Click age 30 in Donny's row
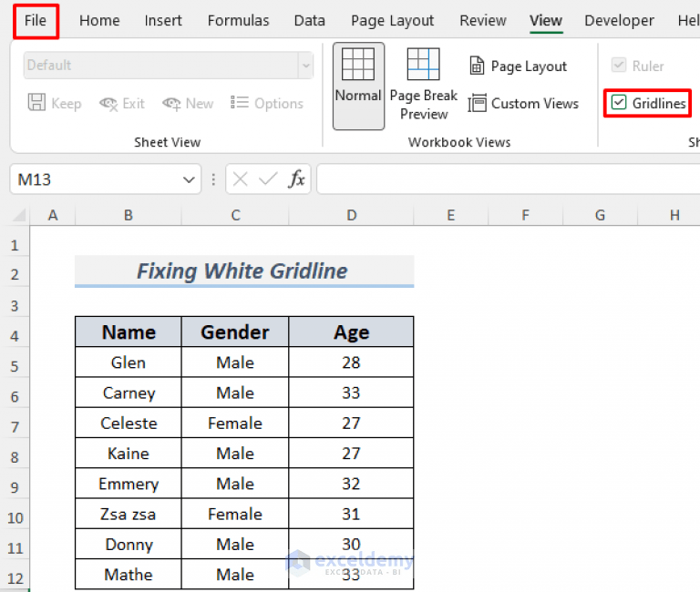The width and height of the screenshot is (700, 592). [351, 545]
